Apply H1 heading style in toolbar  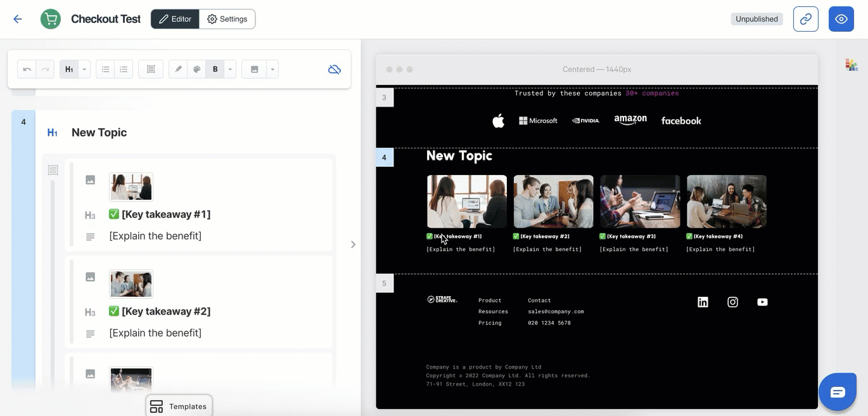point(69,69)
